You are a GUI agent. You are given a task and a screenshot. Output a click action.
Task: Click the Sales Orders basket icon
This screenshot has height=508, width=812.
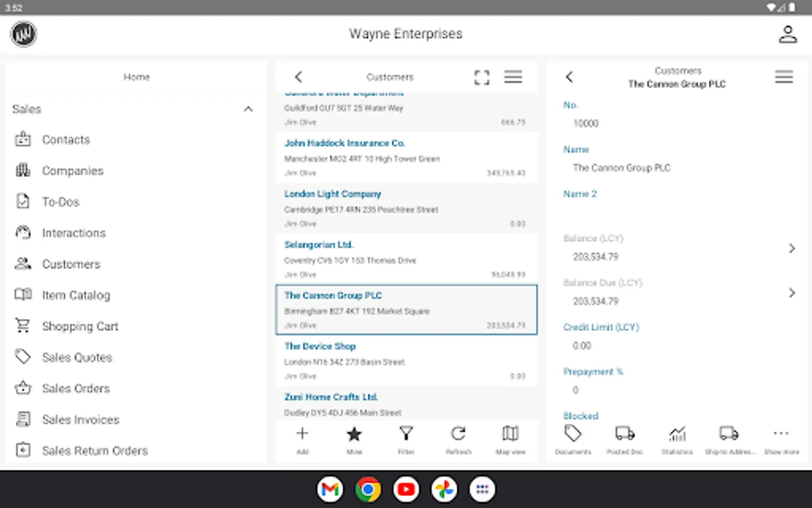[x=23, y=387]
